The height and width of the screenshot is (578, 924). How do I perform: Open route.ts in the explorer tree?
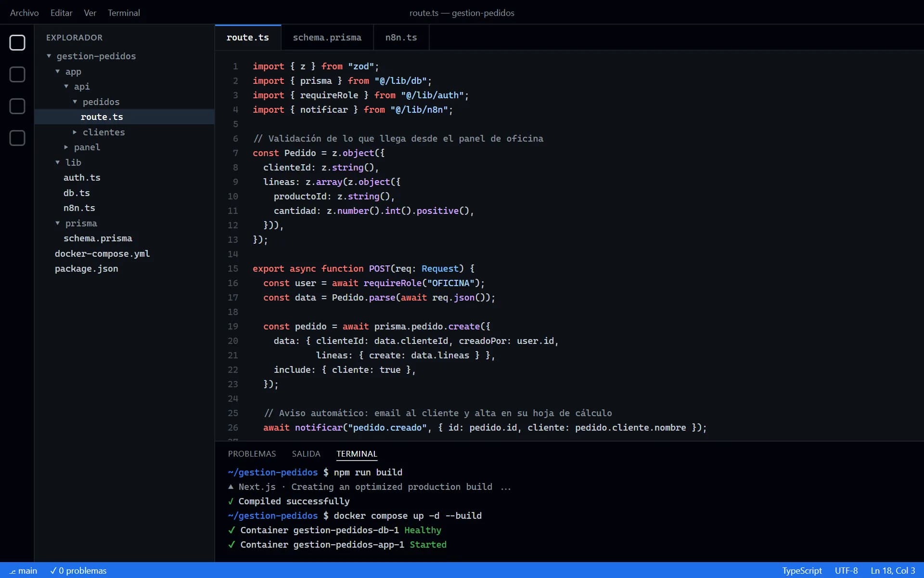pyautogui.click(x=124, y=117)
